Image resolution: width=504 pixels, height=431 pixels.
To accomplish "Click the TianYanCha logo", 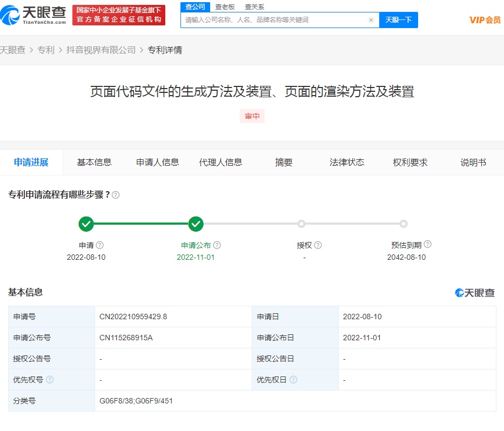I will coord(33,15).
